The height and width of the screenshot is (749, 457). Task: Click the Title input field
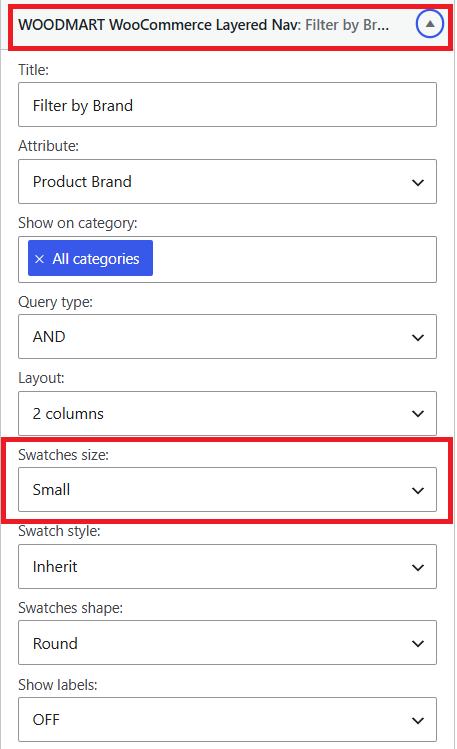tap(227, 105)
